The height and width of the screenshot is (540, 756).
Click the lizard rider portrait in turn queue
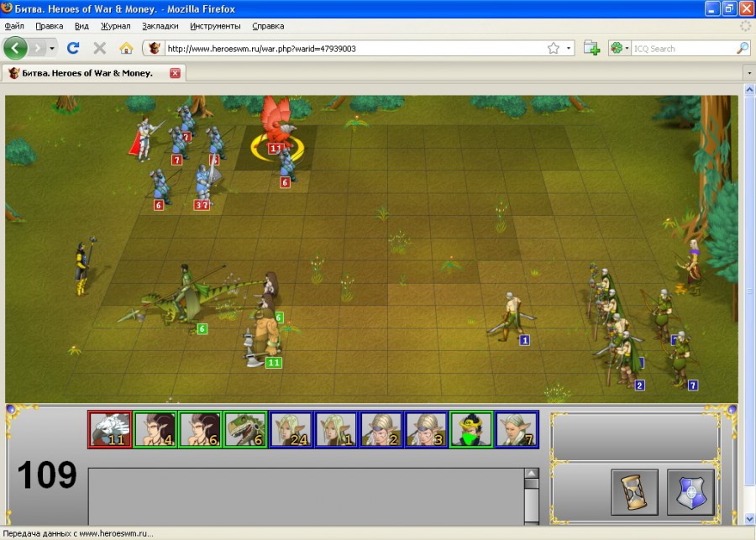245,430
